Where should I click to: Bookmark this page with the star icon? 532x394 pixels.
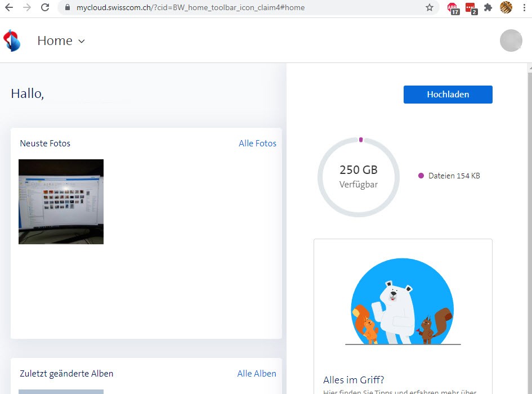click(x=430, y=8)
